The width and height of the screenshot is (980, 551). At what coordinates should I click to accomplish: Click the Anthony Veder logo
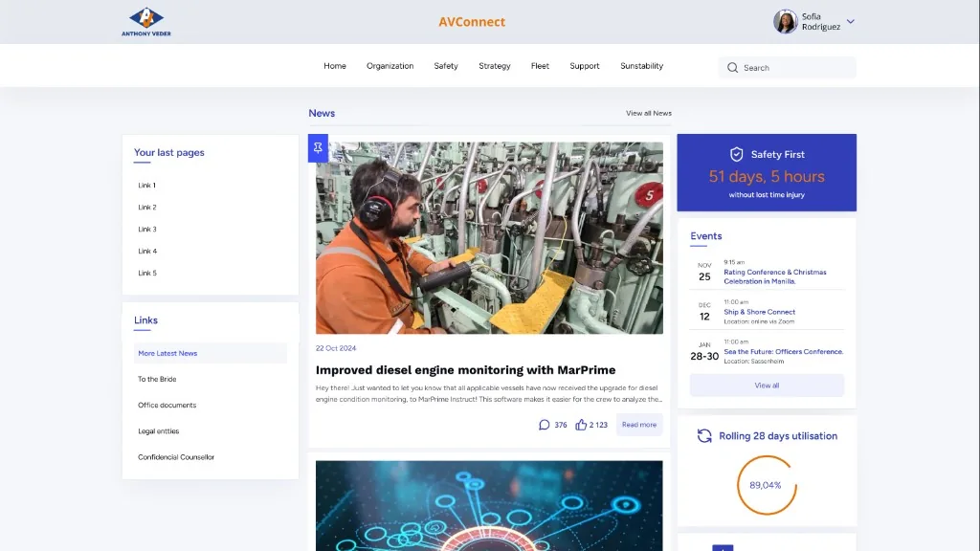(x=146, y=22)
